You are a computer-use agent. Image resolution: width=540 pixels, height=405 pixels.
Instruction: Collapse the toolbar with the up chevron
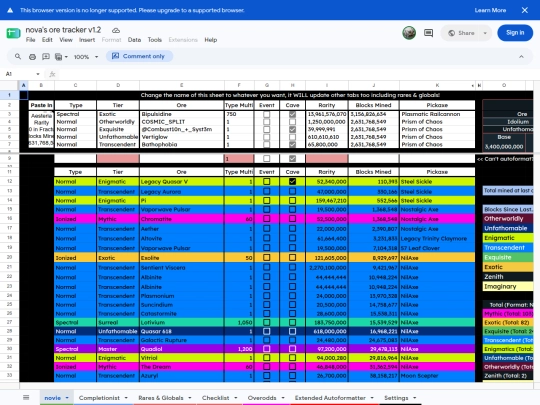[x=521, y=56]
